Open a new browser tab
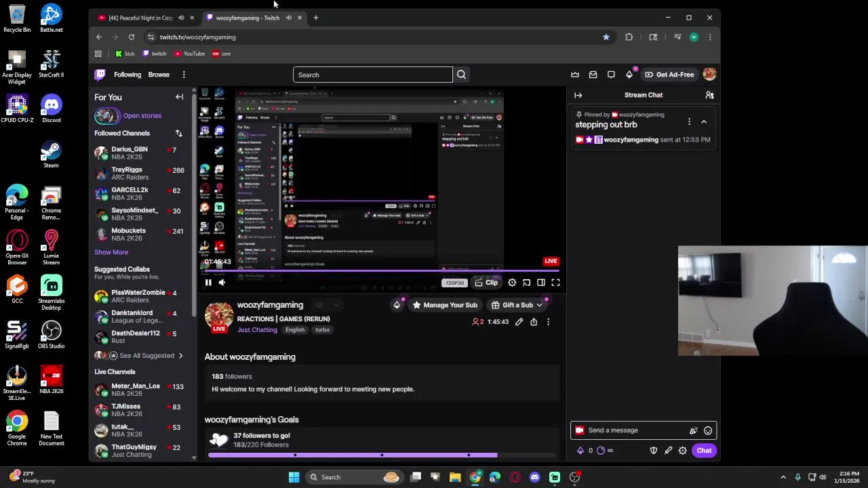868x488 pixels. click(x=315, y=18)
